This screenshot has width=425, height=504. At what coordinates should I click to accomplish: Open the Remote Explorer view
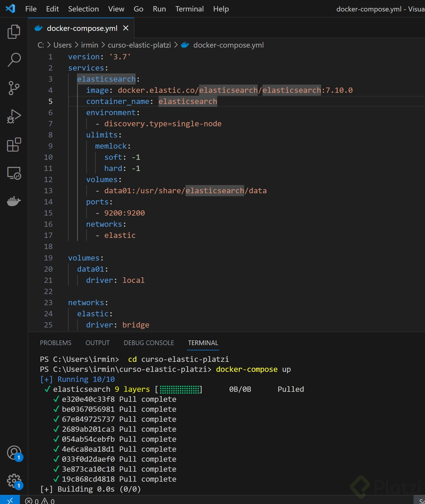[14, 173]
